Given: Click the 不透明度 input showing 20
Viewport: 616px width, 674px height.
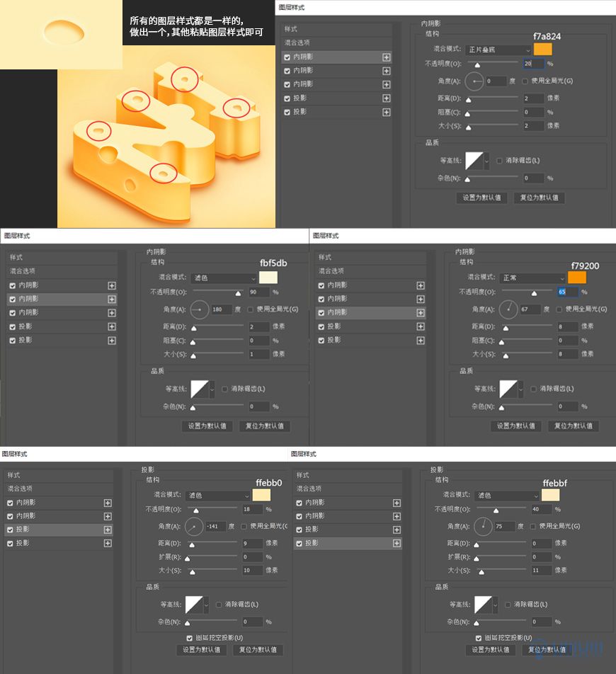Looking at the screenshot, I should tap(532, 62).
